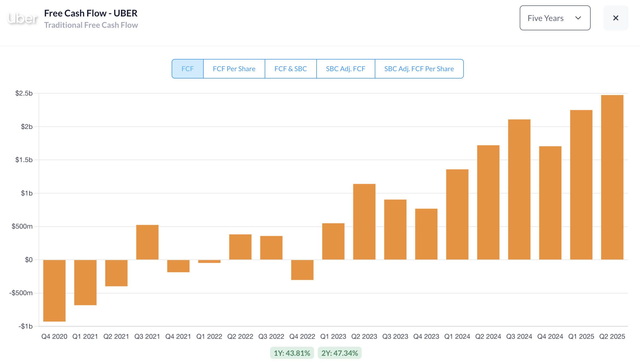Select the Q3 2024 bar
Image resolution: width=640 pixels, height=364 pixels.
point(519,189)
